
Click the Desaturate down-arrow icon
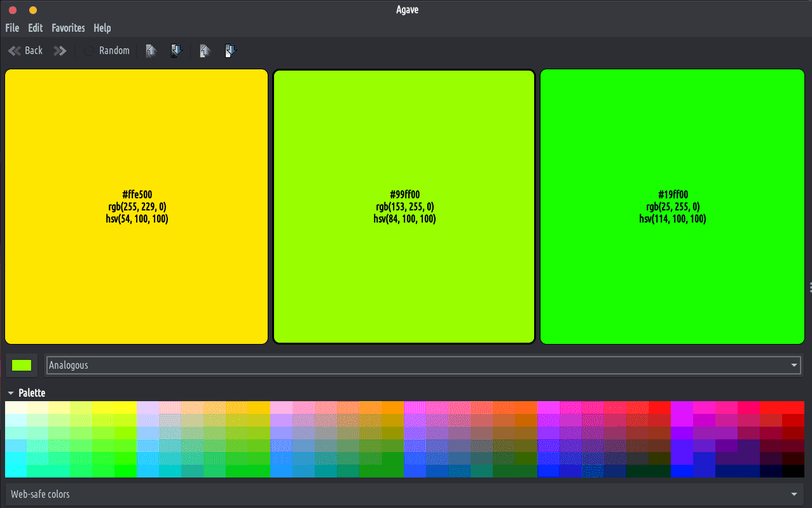click(231, 51)
